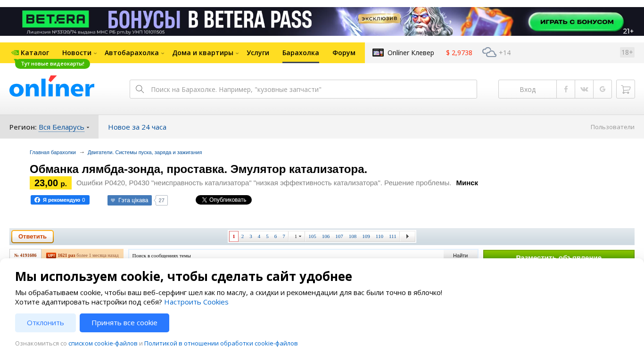Click Разместить объявление button
This screenshot has width=644, height=362.
tap(559, 255)
